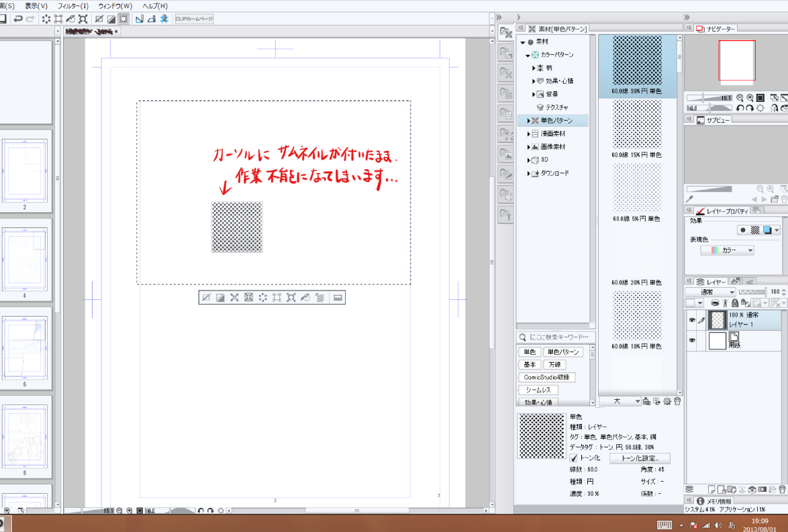Uncheck the トーン化 checkbox
The image size is (788, 532).
pyautogui.click(x=574, y=458)
